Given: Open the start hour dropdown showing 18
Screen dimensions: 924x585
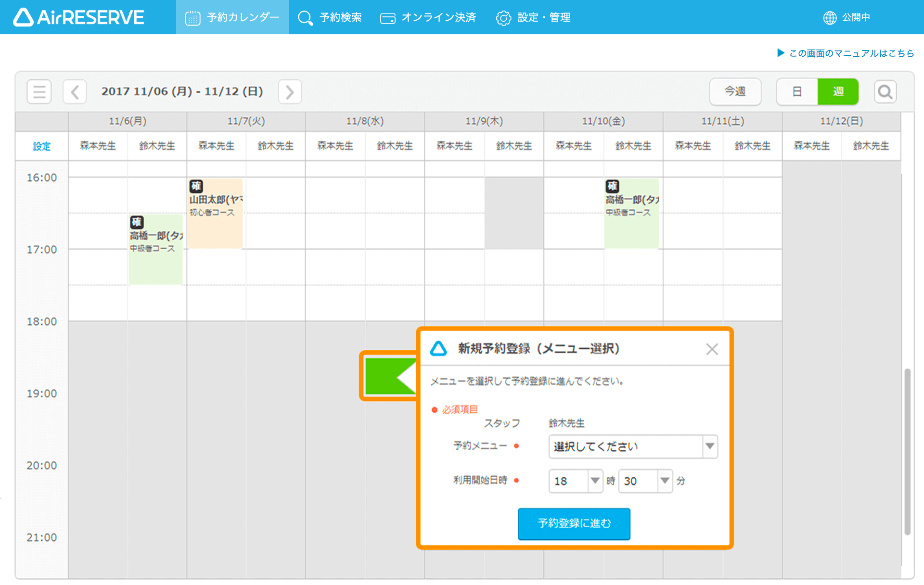Looking at the screenshot, I should point(575,481).
